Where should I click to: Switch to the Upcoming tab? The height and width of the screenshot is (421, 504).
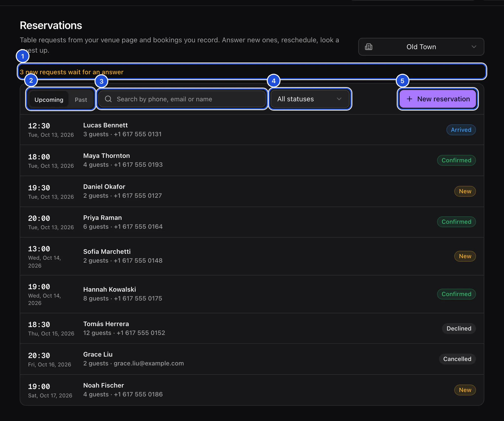pos(49,100)
